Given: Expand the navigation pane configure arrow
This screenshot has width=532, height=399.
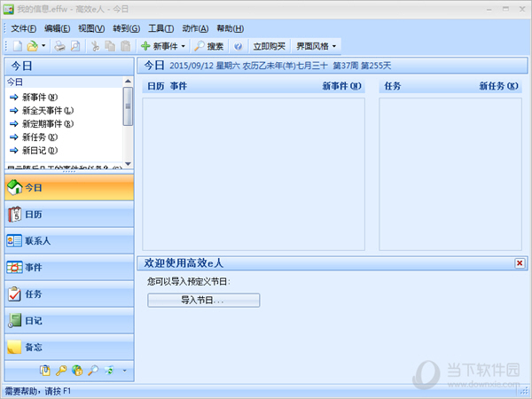Looking at the screenshot, I should click(124, 371).
